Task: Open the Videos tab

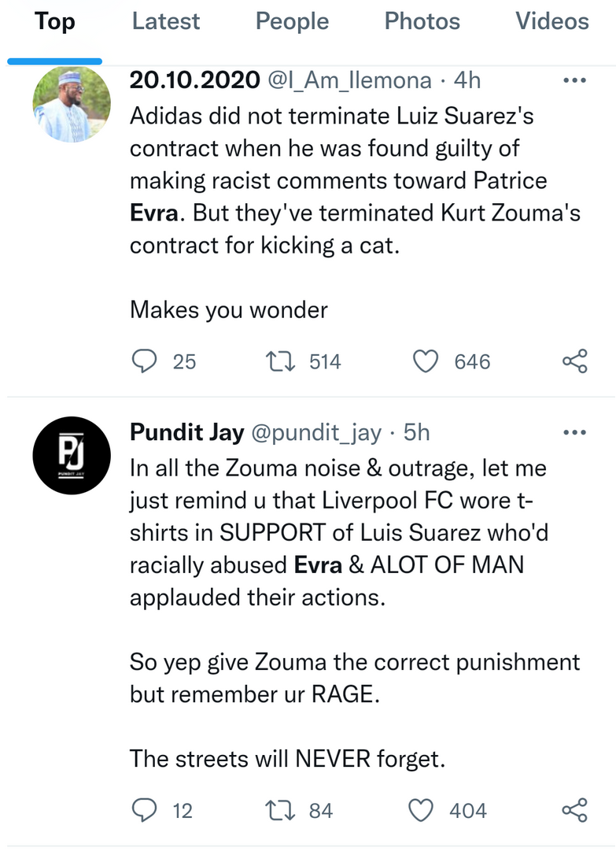Action: [551, 22]
